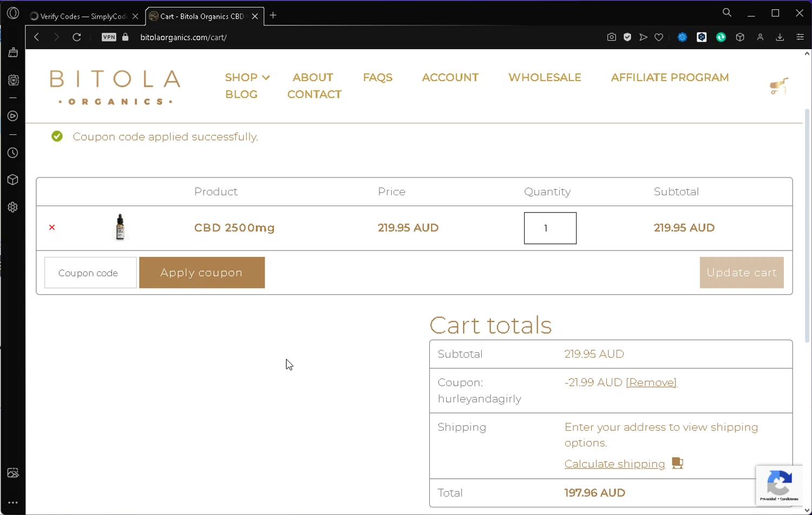
Task: Remove CBD 2500mg with red X
Action: pos(52,227)
